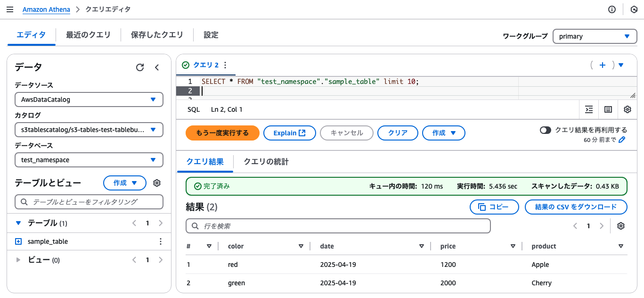Go to next テーブル list page

[x=161, y=223]
